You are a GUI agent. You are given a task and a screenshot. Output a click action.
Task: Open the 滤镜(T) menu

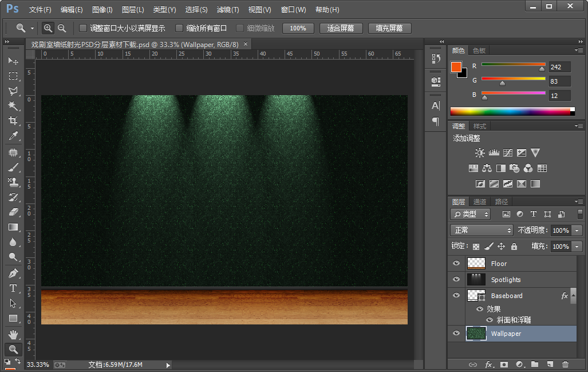coord(227,10)
